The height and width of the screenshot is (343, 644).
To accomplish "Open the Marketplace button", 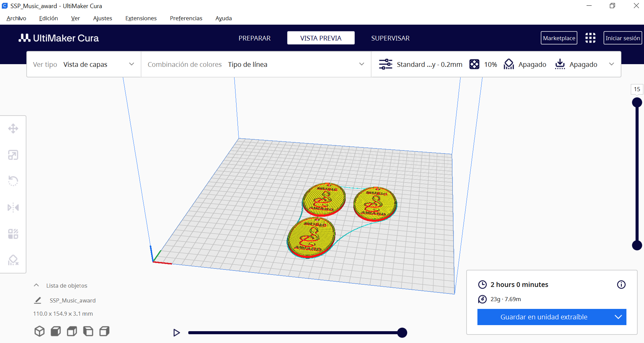I will pos(559,38).
